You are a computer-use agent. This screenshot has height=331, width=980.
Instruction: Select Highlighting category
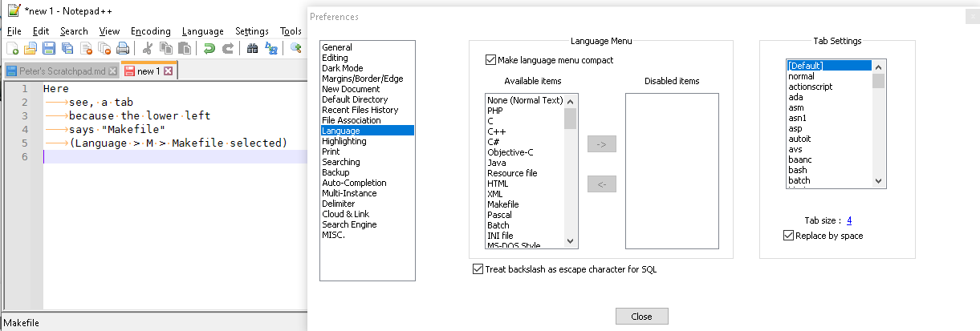tap(367, 142)
